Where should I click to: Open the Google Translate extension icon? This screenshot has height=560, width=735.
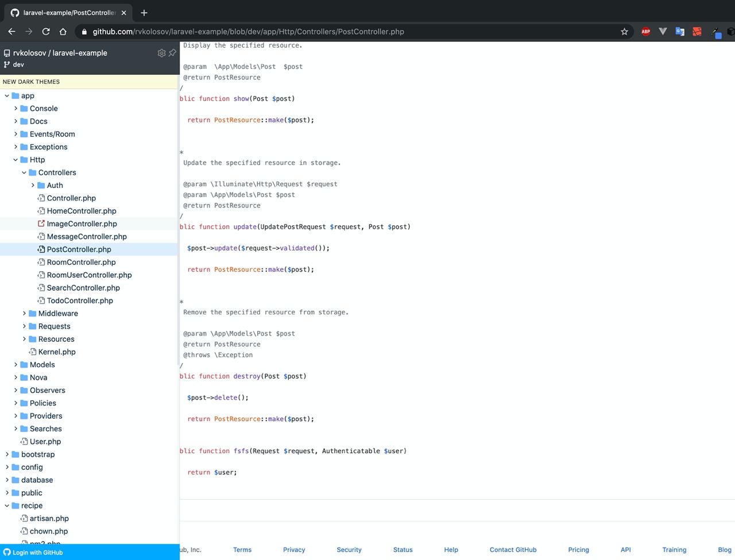680,32
